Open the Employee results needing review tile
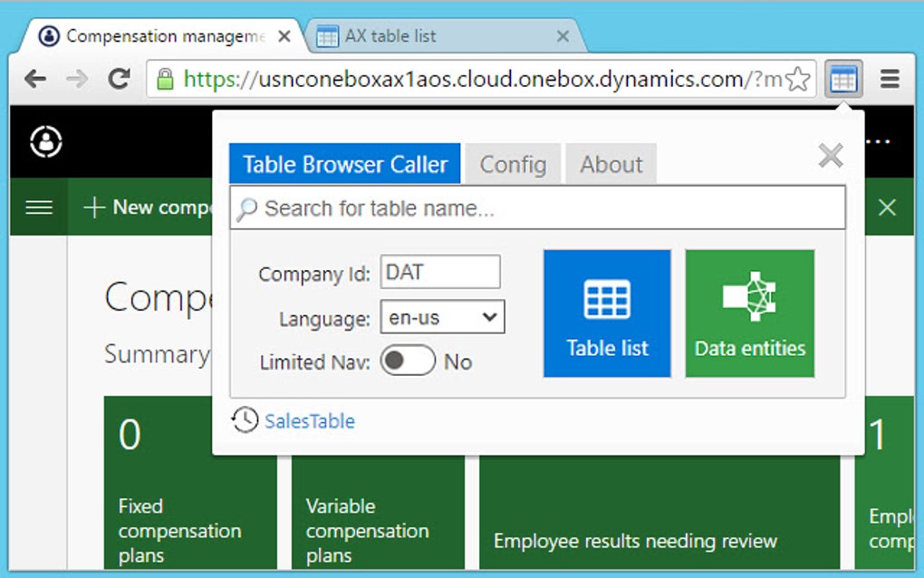The image size is (924, 578). pos(659,512)
